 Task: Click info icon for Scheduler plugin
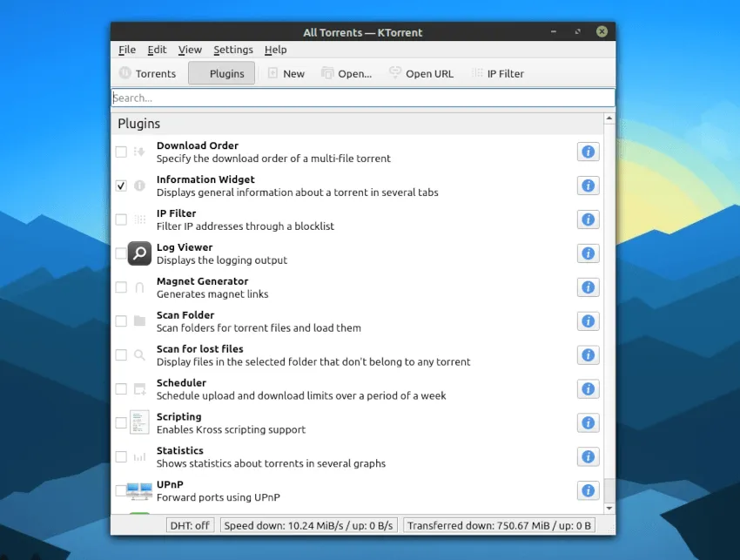588,389
